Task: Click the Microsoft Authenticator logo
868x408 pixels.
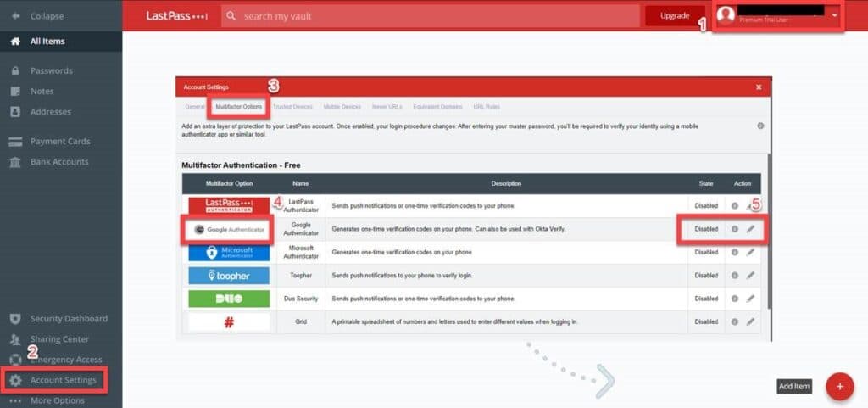Action: point(229,253)
